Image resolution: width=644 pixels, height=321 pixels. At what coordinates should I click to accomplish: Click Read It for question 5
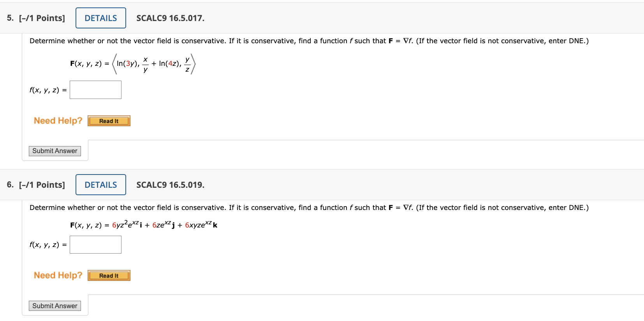(x=109, y=121)
